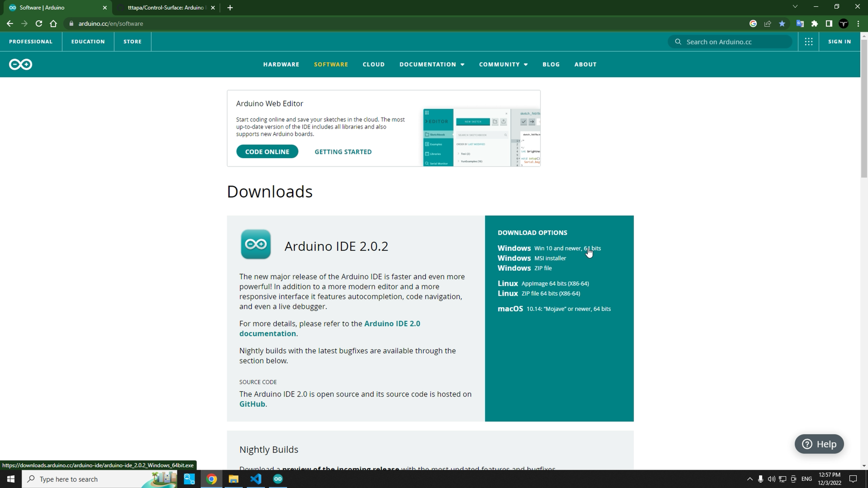The width and height of the screenshot is (868, 488).
Task: Open the Arduino apps grid icon
Action: click(809, 42)
